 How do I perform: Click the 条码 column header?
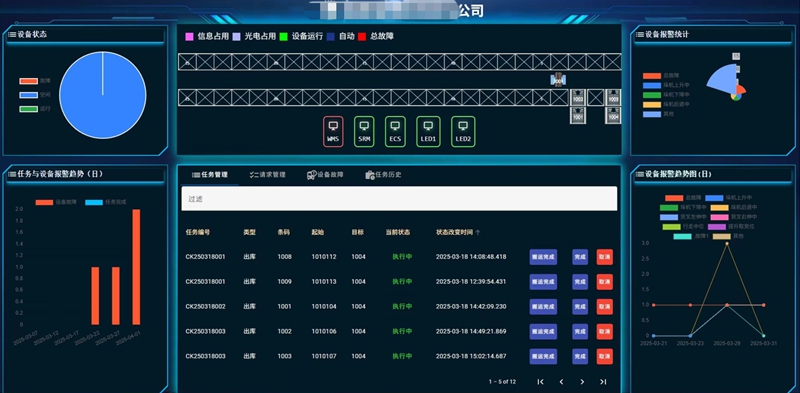click(x=284, y=232)
